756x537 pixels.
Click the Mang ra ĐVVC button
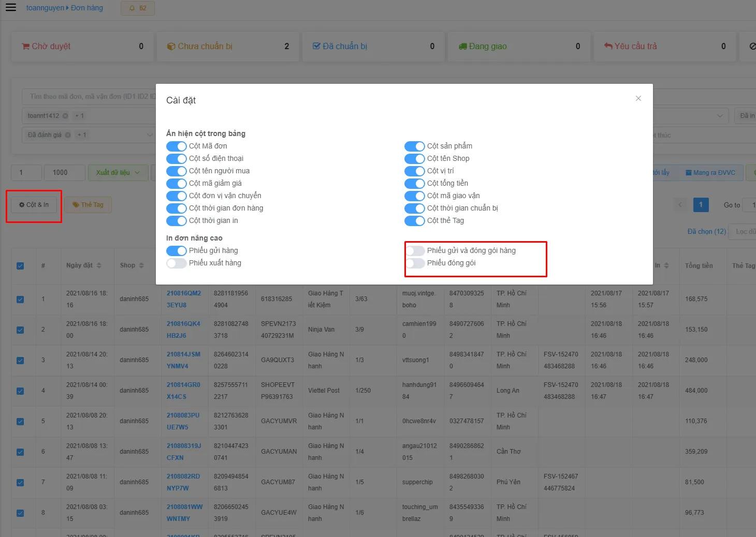[710, 173]
